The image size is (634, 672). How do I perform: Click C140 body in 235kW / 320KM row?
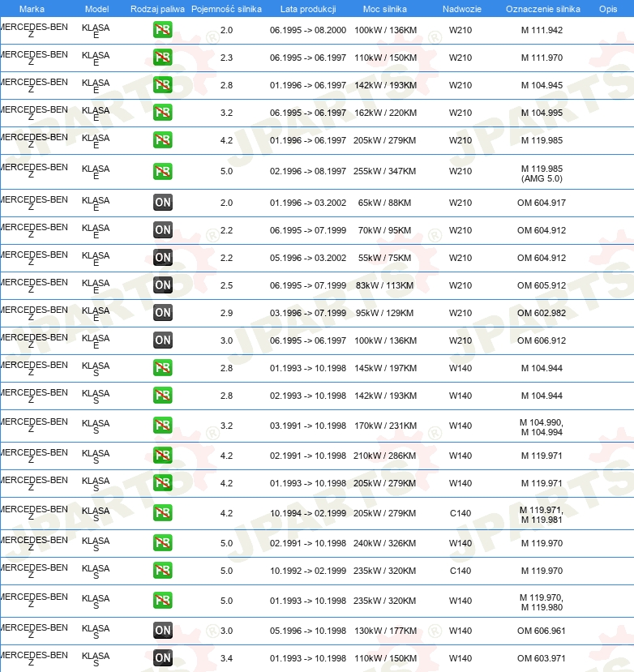(x=461, y=571)
